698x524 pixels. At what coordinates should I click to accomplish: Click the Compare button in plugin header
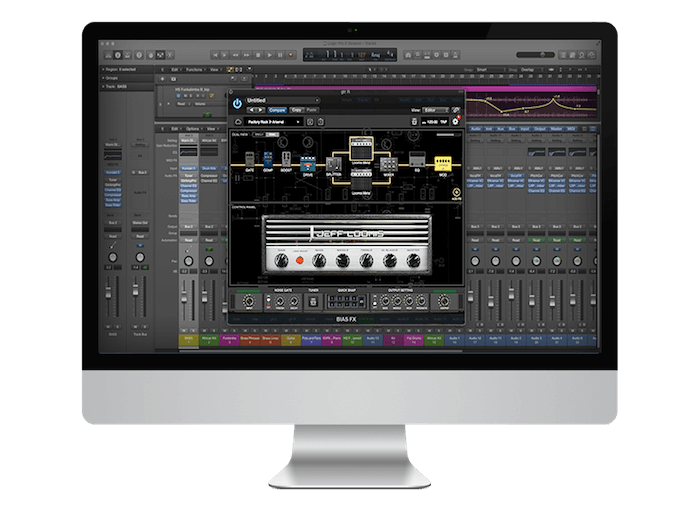point(277,110)
